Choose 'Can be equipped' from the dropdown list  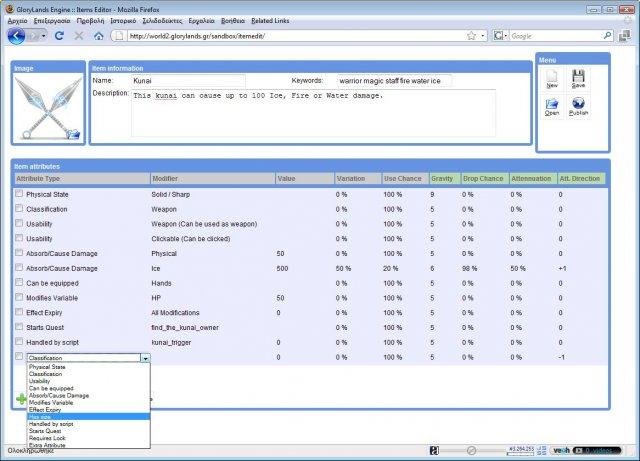tap(52, 388)
